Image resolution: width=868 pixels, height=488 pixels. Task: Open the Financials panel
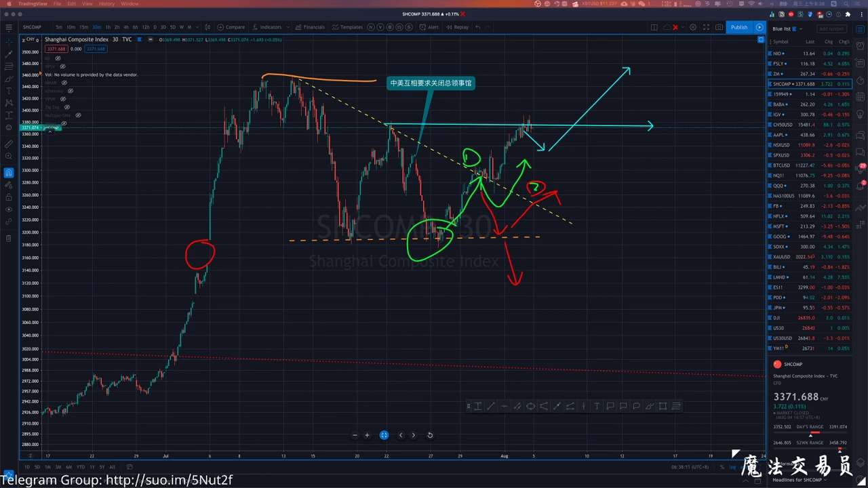310,27
